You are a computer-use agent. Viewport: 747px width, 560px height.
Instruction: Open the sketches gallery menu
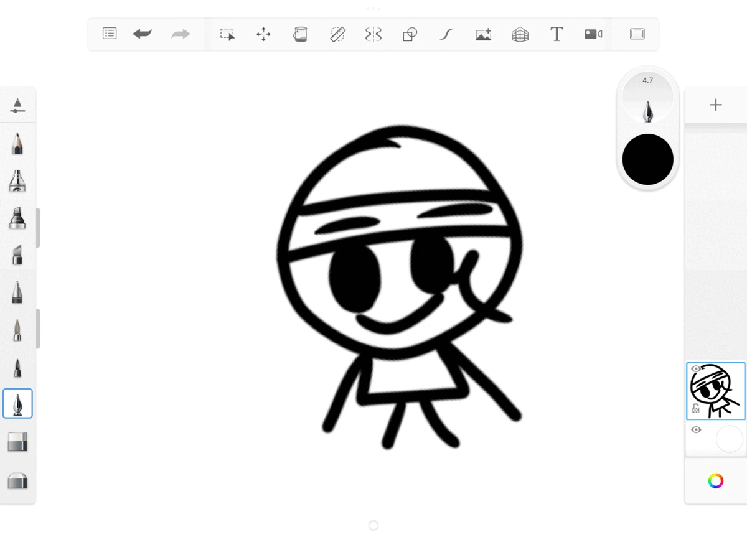point(110,34)
